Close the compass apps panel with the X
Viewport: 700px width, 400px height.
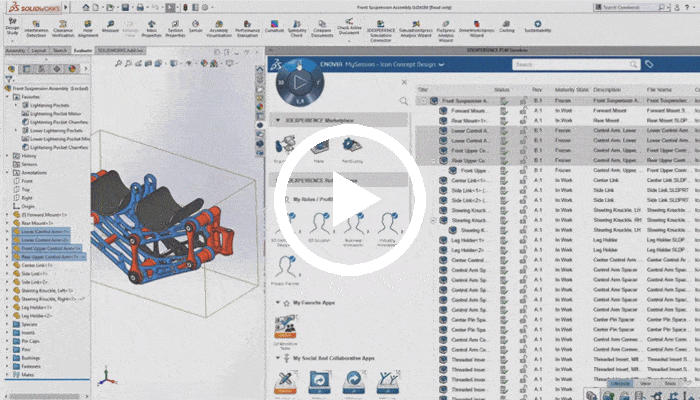[x=404, y=82]
